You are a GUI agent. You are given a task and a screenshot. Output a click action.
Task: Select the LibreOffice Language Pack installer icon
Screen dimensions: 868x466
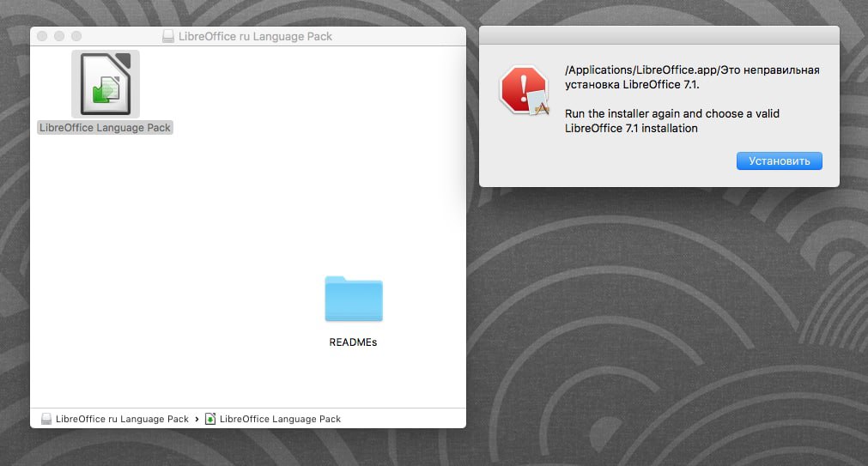pyautogui.click(x=106, y=84)
